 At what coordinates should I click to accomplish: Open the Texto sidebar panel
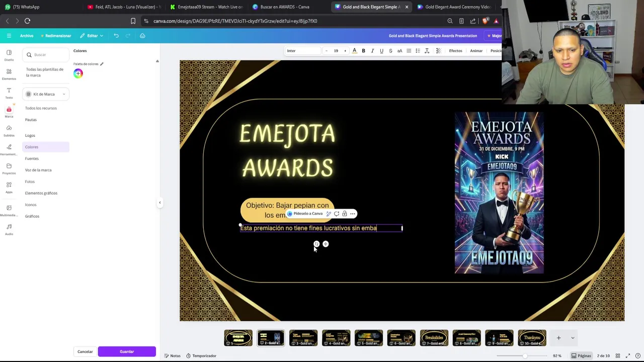click(x=9, y=93)
